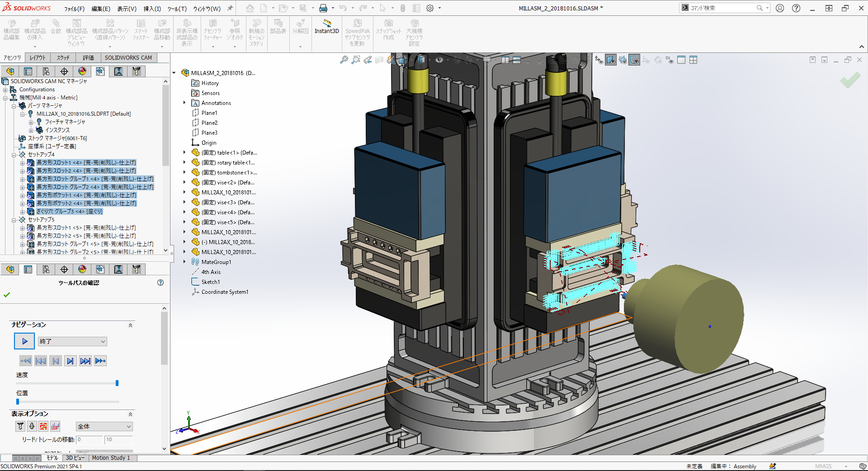Collapse the セットアップ5 tree node

(x=14, y=220)
